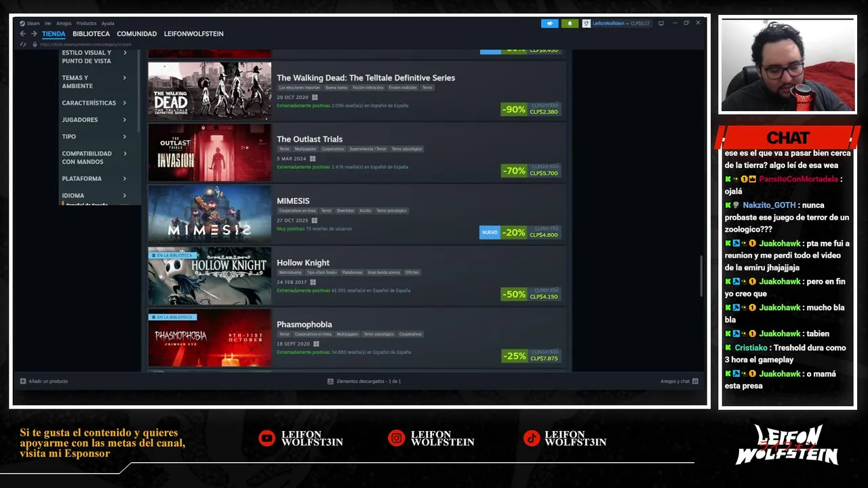Click the Windows icon on The Walking Dead row
The image size is (868, 488).
315,97
